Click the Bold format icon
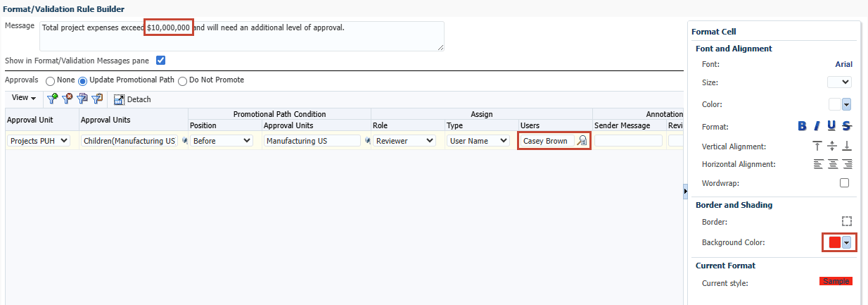 click(x=803, y=126)
